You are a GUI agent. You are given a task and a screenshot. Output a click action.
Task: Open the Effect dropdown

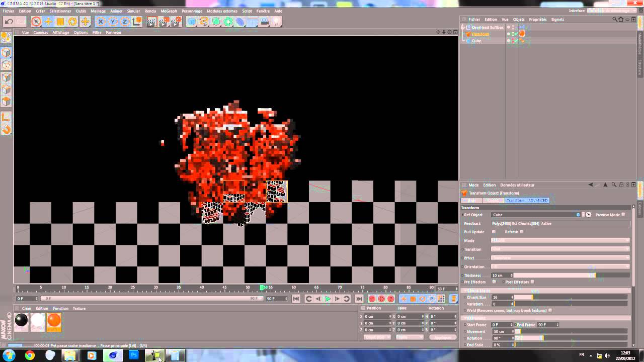(x=560, y=258)
